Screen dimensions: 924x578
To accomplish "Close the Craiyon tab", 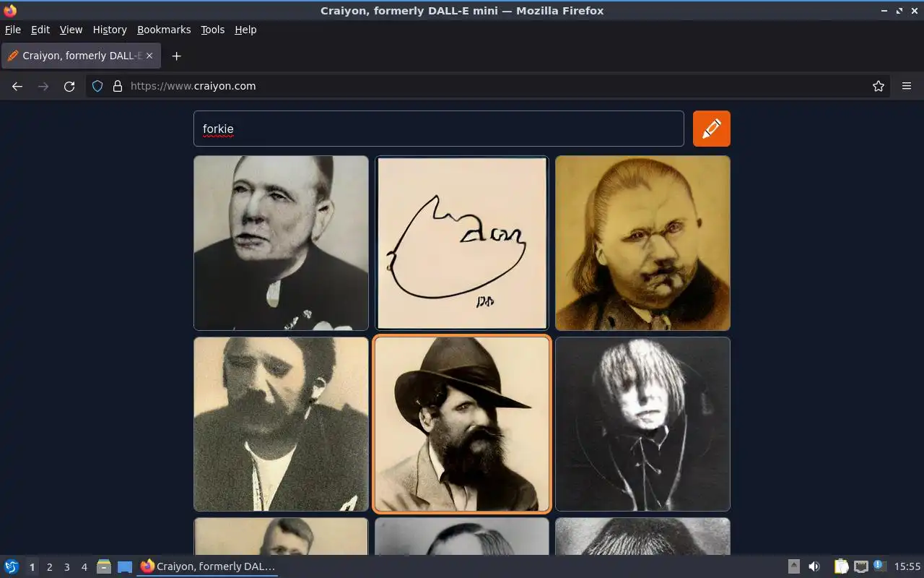I will (x=149, y=56).
